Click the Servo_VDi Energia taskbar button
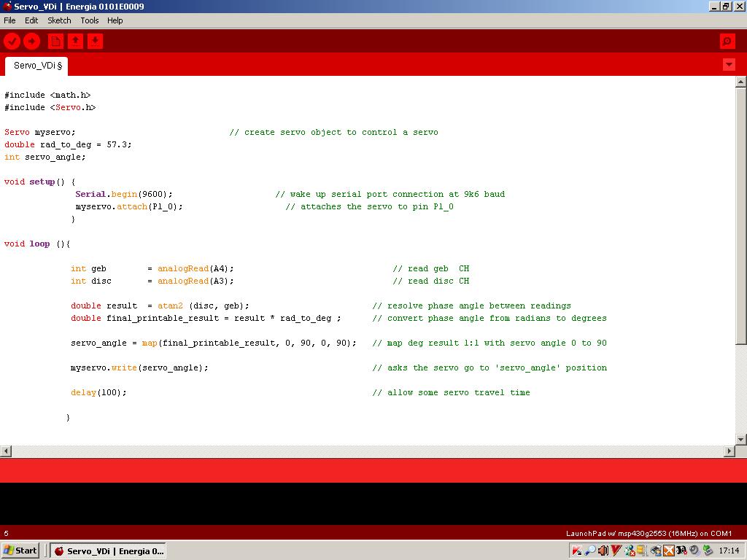Screen dimensions: 747x560 tap(108, 551)
